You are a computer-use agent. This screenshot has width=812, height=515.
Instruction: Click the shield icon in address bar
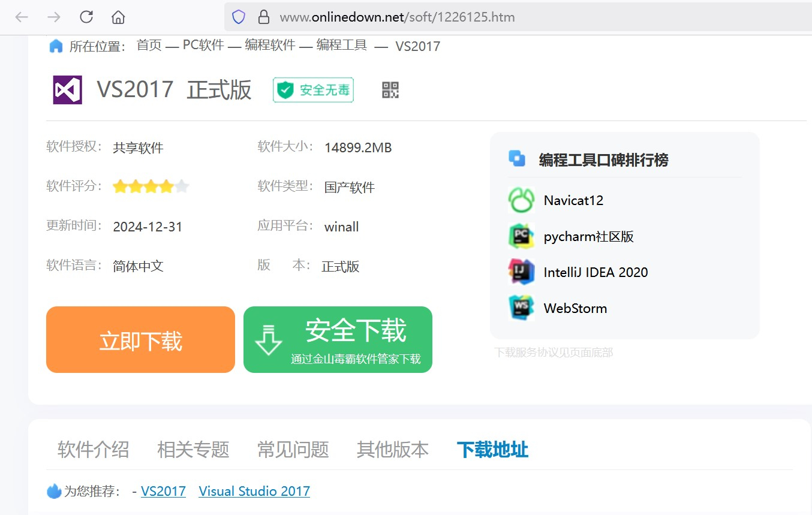(x=239, y=17)
